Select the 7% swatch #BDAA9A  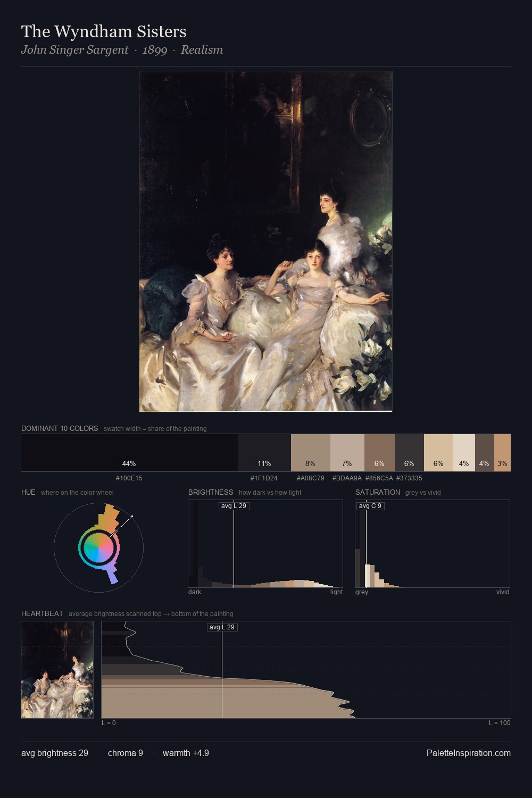coord(347,453)
